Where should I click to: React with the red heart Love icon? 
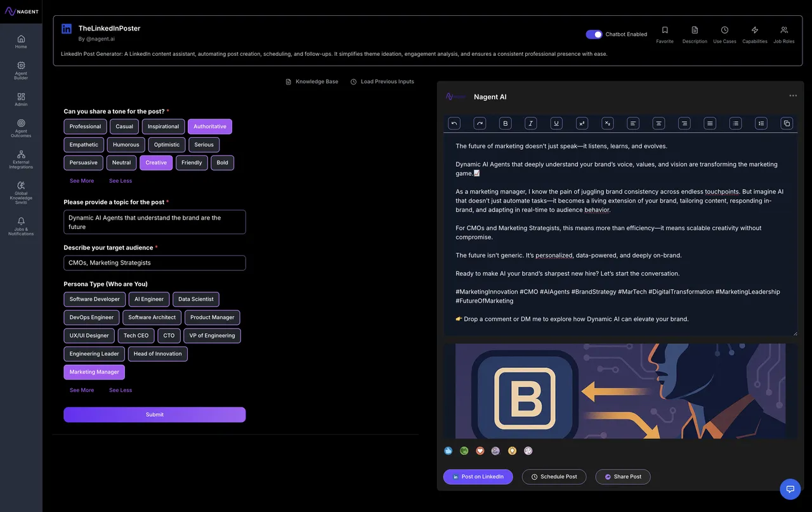(x=480, y=451)
